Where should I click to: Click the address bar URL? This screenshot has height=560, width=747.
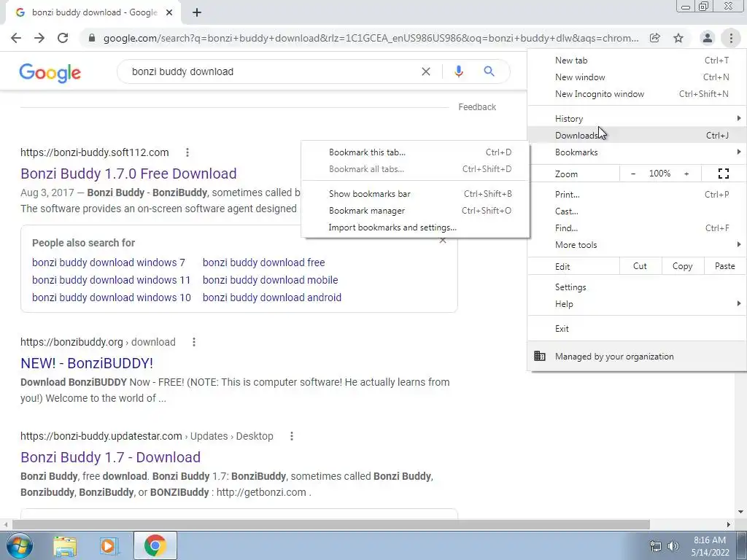click(x=371, y=38)
